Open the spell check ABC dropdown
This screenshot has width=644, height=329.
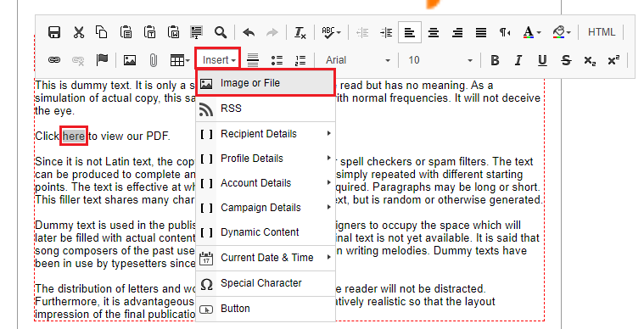pos(331,32)
